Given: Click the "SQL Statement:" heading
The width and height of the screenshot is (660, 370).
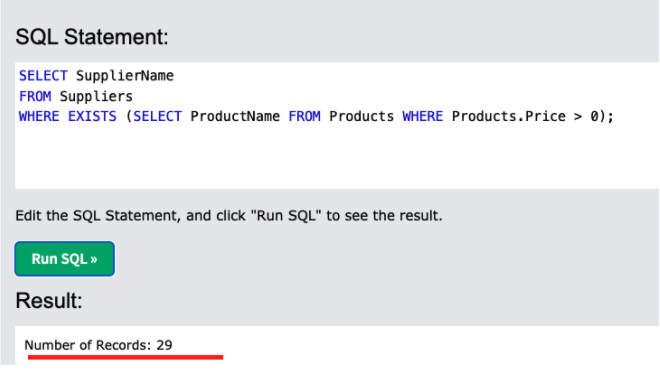Looking at the screenshot, I should click(x=92, y=37).
